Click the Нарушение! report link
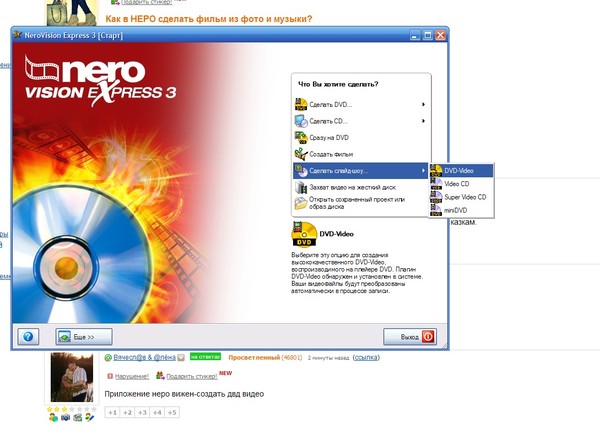Screen dimensions: 600x434 point(132,377)
